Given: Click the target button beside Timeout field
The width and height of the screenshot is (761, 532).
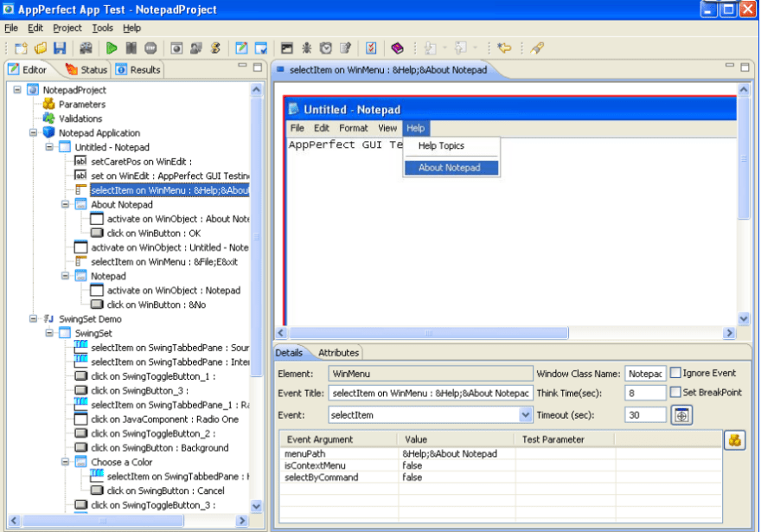Looking at the screenshot, I should pos(682,414).
